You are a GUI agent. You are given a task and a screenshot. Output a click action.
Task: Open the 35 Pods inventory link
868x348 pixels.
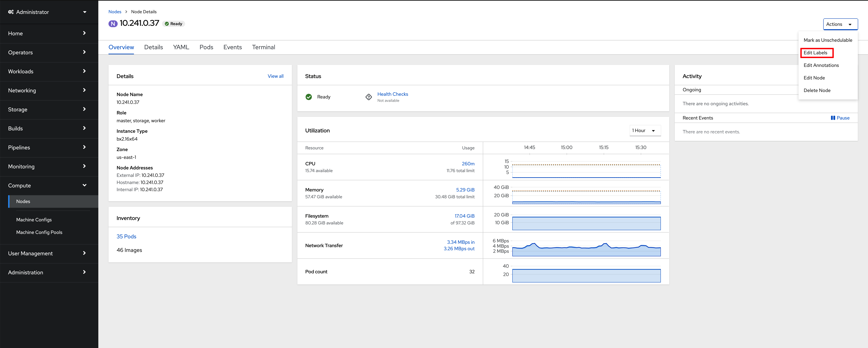(x=126, y=237)
